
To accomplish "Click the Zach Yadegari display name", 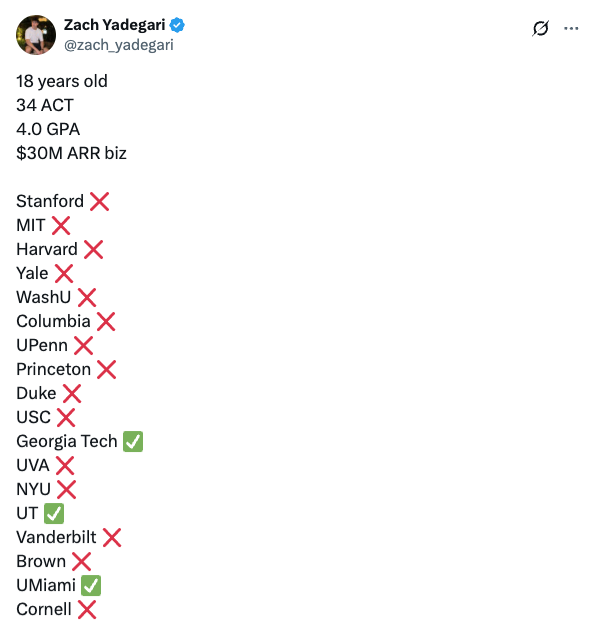I will pos(114,25).
